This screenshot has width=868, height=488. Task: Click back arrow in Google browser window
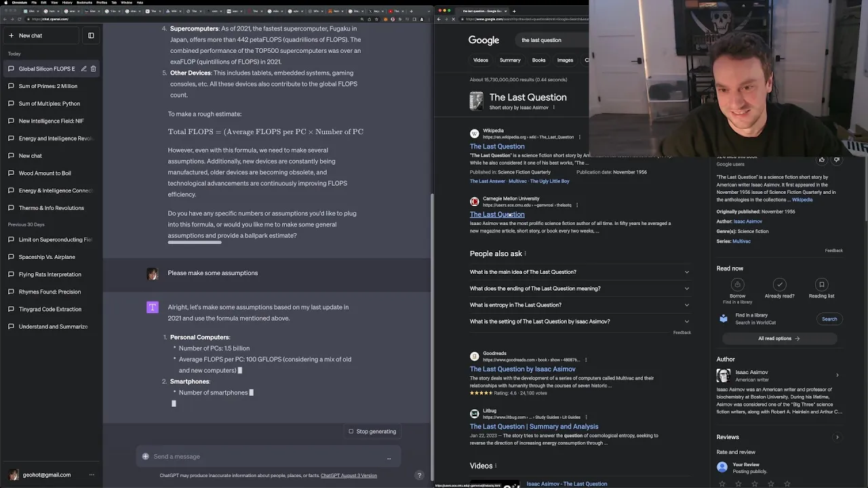439,19
